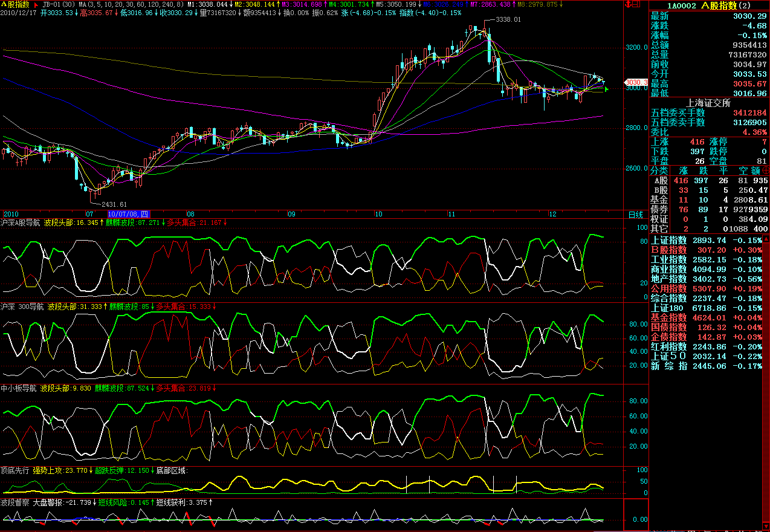Click 强势上攻:23.770 value
Viewport: 770px width, 532px height.
(x=61, y=470)
